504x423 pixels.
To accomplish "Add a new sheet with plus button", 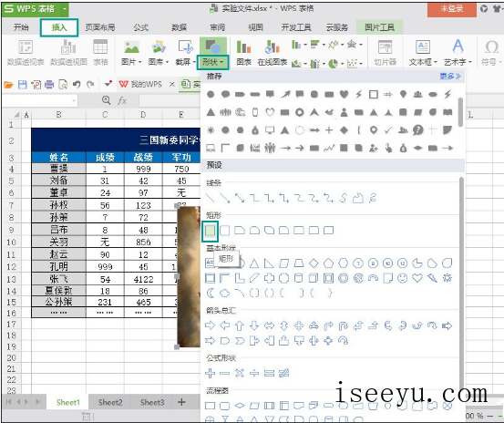I will tap(181, 402).
